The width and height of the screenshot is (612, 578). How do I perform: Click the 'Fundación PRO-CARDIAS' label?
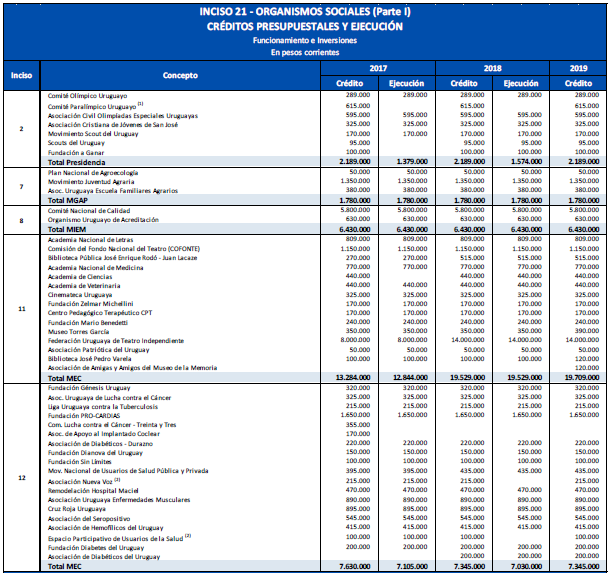[x=84, y=416]
